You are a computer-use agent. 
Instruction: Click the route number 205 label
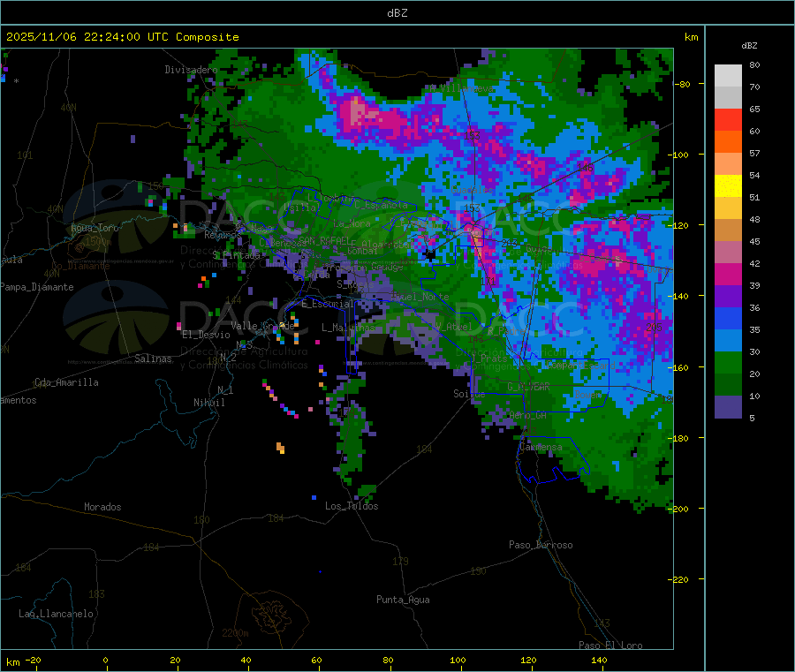(654, 328)
